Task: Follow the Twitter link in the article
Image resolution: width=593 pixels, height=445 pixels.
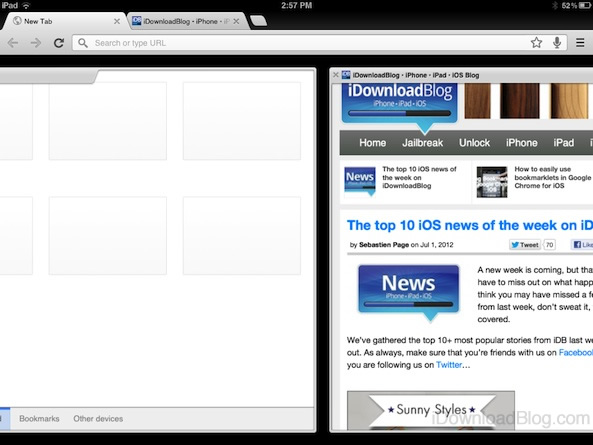Action: 449,365
